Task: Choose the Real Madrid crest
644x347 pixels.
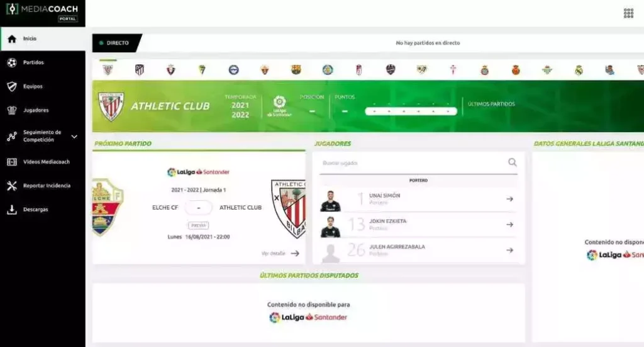Action: pos(579,70)
